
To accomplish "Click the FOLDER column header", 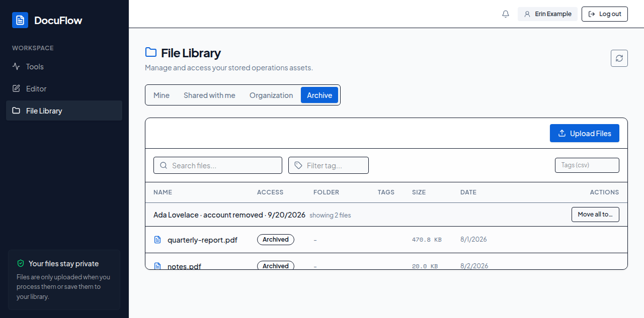I will [x=326, y=192].
